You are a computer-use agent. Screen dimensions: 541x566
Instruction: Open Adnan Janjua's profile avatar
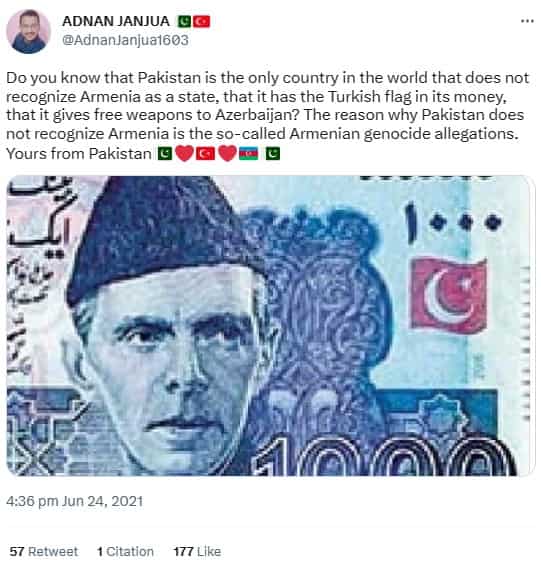point(28,31)
